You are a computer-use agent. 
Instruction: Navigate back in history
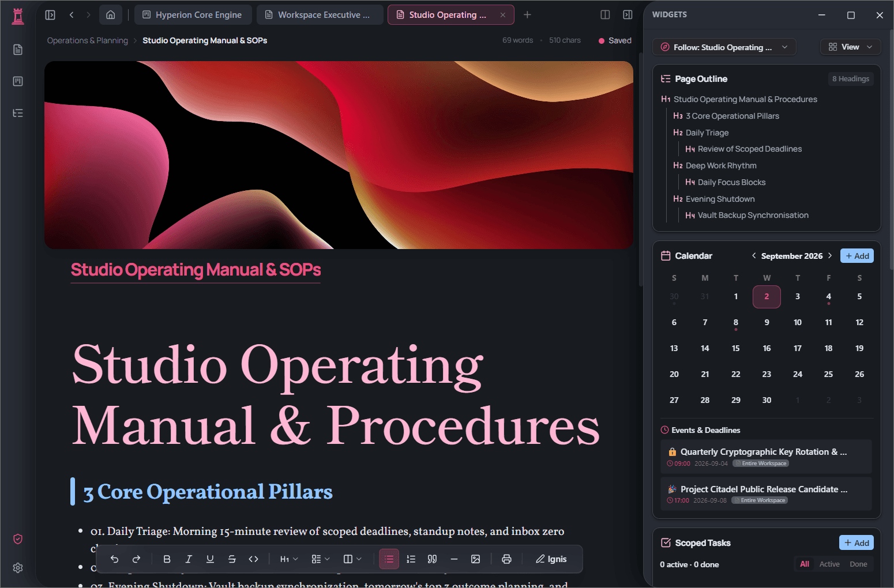[72, 15]
